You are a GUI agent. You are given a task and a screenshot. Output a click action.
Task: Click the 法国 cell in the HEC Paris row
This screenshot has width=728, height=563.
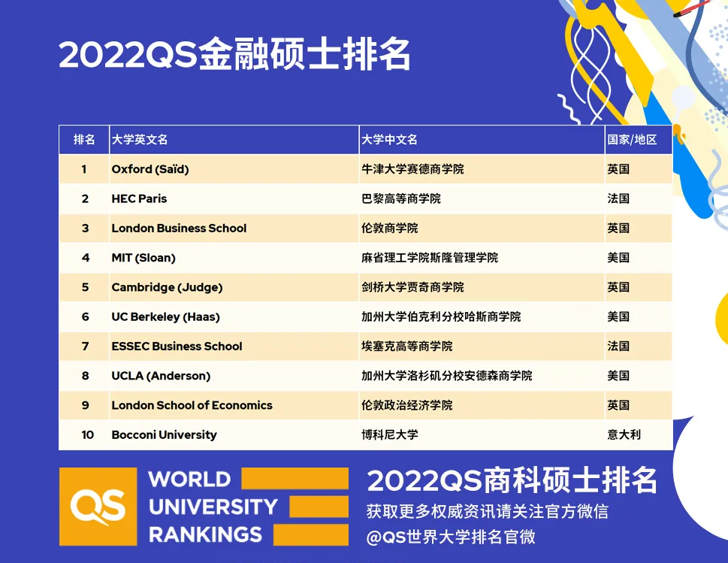[639, 198]
